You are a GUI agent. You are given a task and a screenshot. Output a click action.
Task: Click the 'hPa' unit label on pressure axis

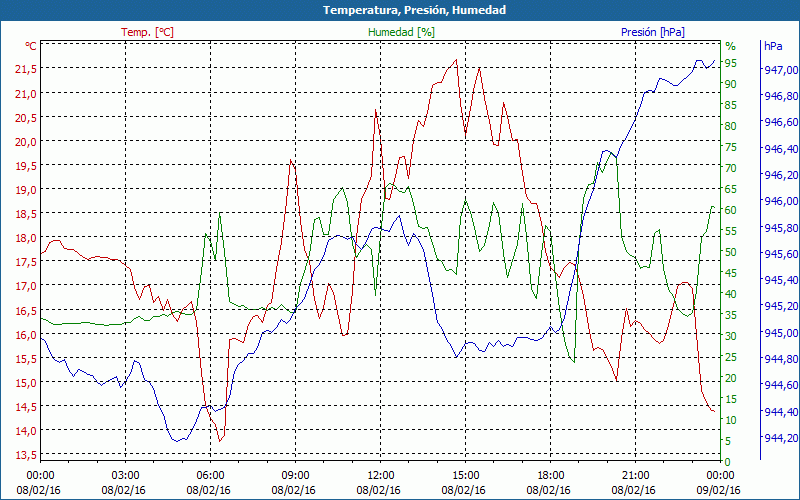pos(773,45)
